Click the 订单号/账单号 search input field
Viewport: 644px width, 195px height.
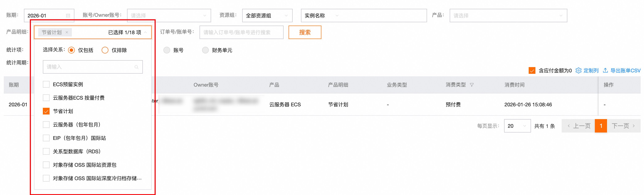point(241,32)
